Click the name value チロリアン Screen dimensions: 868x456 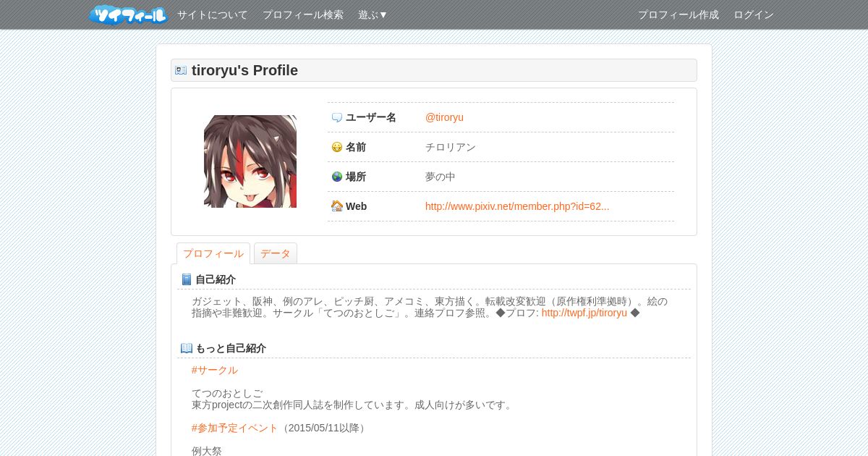click(x=451, y=147)
